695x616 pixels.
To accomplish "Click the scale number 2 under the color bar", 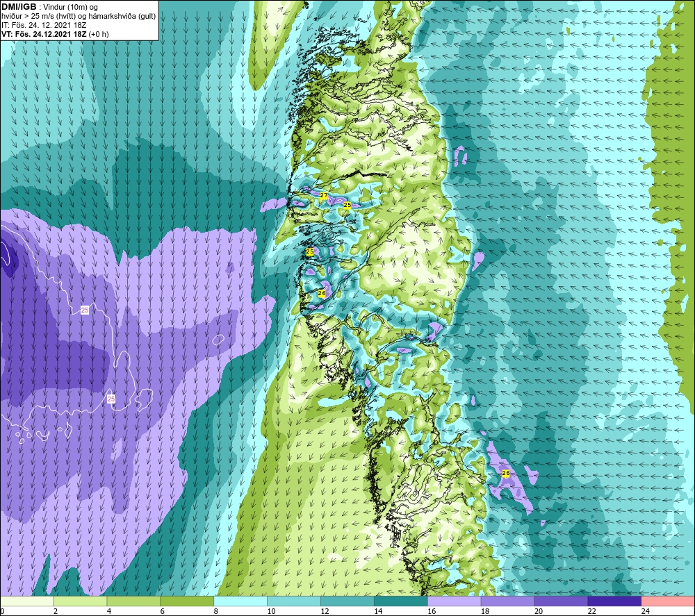I will (56, 611).
